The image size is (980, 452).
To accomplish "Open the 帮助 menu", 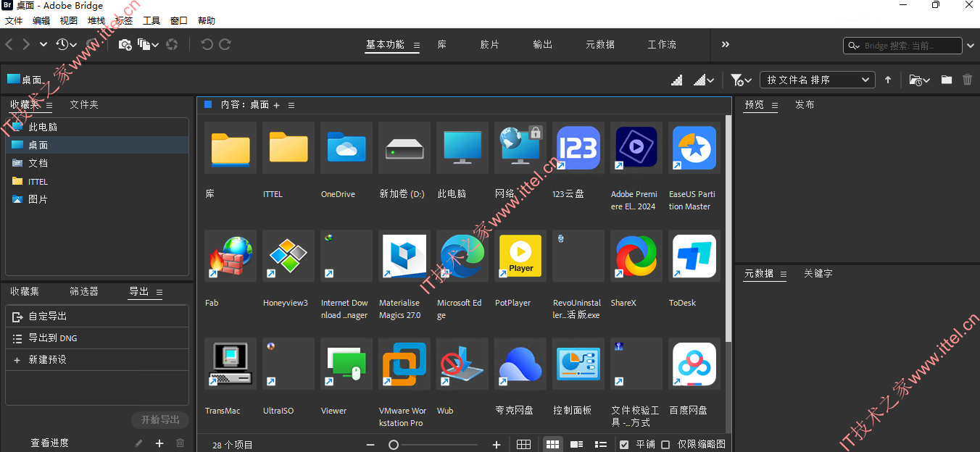I will tap(207, 21).
